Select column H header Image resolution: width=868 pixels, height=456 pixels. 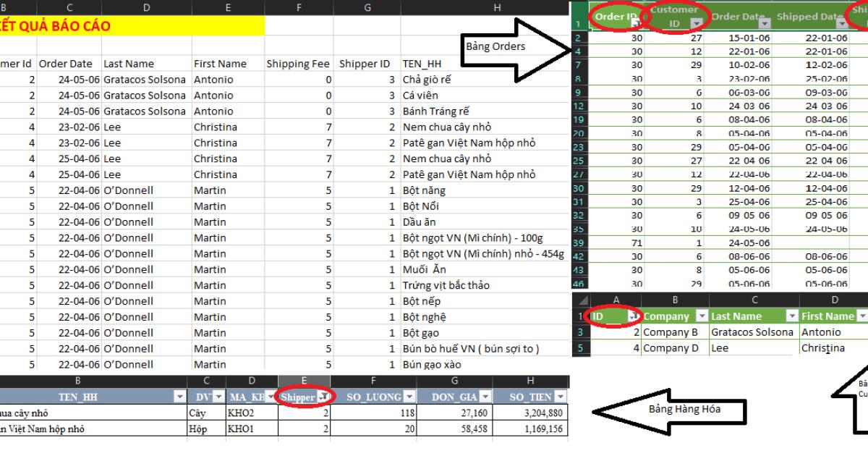498,8
